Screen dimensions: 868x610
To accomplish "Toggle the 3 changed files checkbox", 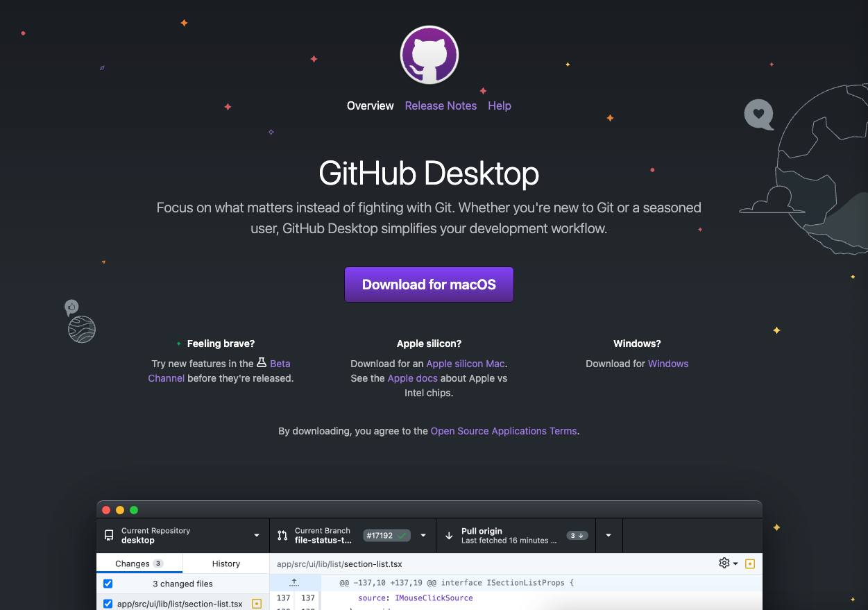I will click(108, 584).
